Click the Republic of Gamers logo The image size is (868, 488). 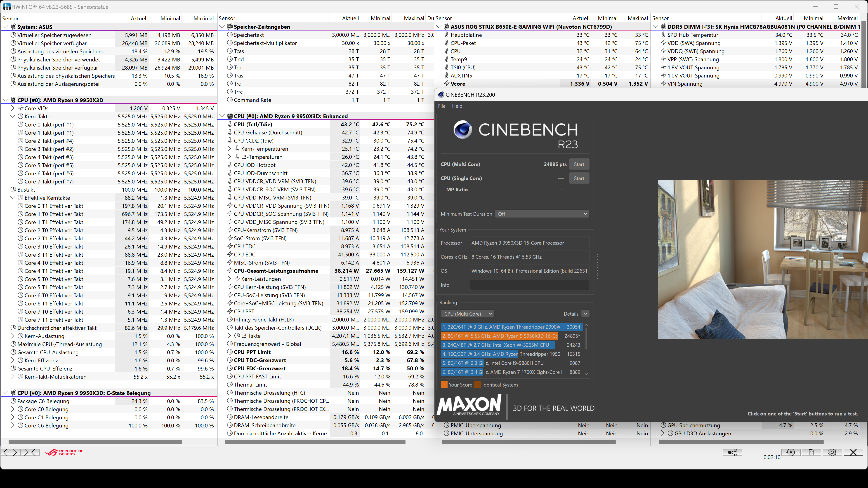(64, 452)
